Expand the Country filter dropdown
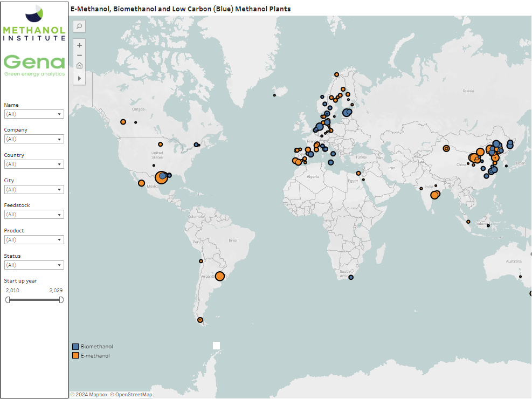The width and height of the screenshot is (532, 399). pos(34,164)
